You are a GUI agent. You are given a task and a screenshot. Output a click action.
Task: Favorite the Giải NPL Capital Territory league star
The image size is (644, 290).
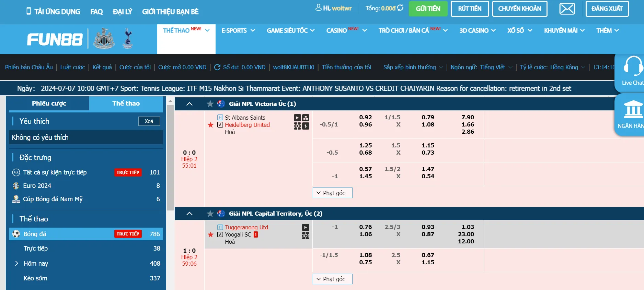coord(210,213)
